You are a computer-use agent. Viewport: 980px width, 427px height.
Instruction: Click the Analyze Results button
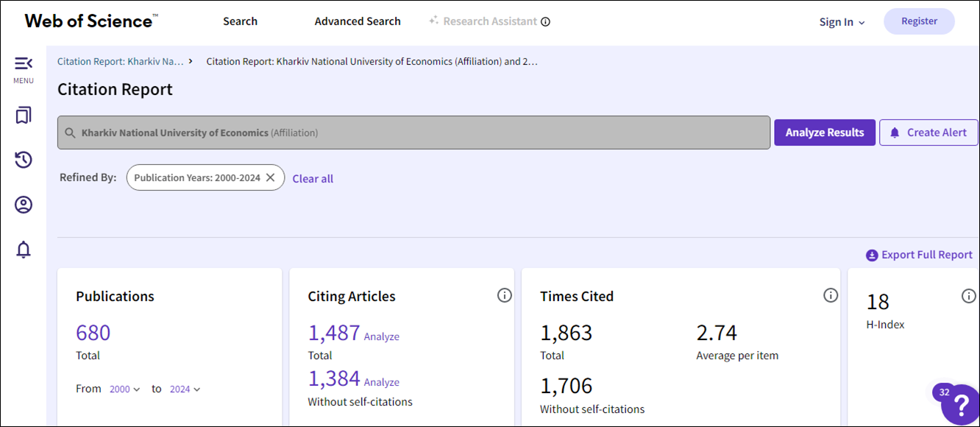(824, 133)
